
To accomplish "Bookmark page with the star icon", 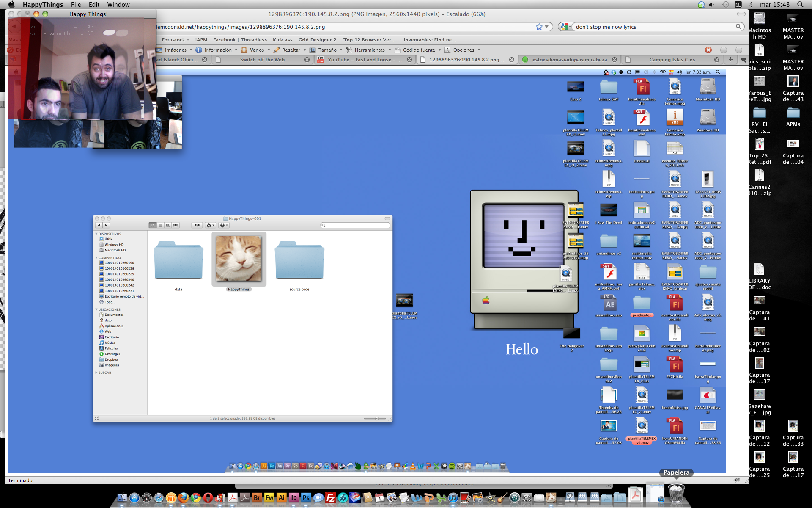I will tap(539, 27).
